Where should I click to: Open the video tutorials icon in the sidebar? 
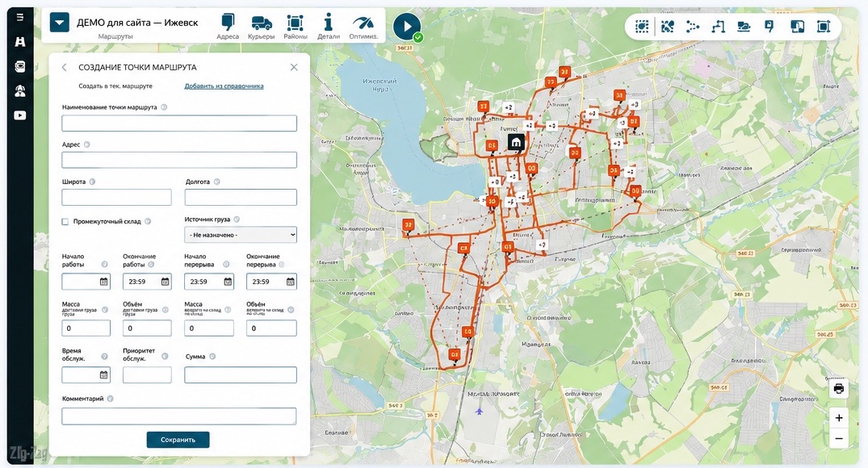point(20,115)
